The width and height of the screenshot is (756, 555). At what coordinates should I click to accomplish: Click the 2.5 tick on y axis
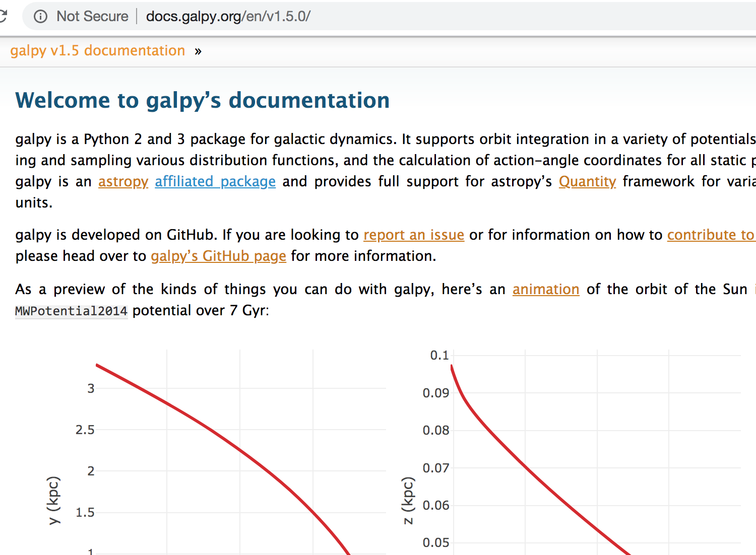tap(85, 430)
